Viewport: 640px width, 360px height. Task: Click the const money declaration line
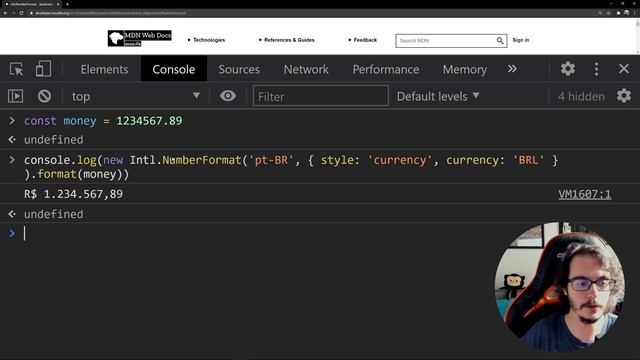click(x=103, y=121)
